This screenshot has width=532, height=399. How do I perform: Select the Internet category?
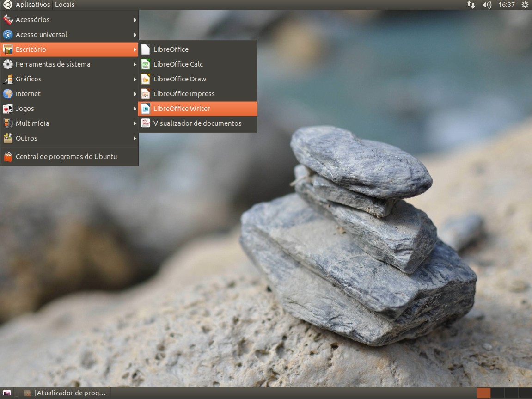click(28, 94)
